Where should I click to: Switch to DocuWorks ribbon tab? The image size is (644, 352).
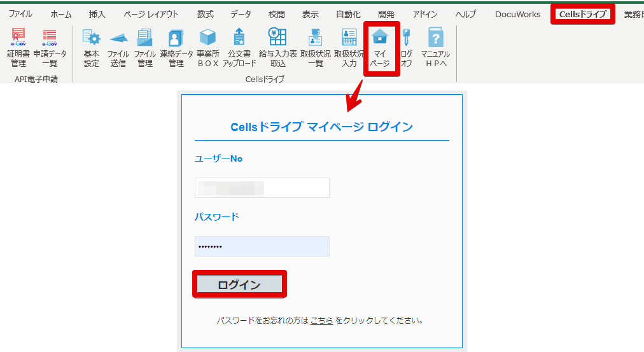click(517, 14)
